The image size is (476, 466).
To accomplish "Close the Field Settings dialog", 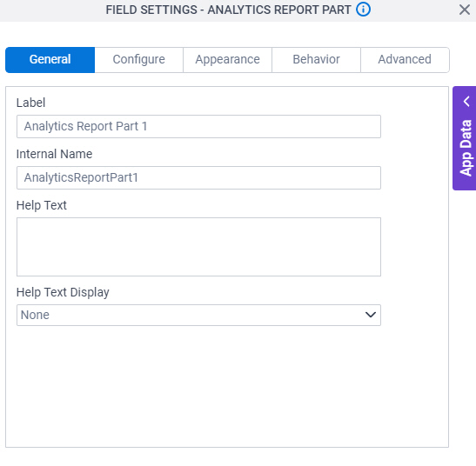I will point(465,10).
